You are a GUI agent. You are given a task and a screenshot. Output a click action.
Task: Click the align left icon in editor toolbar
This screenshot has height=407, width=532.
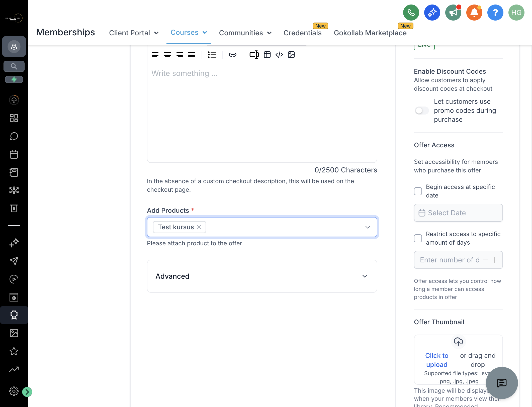[x=155, y=55]
